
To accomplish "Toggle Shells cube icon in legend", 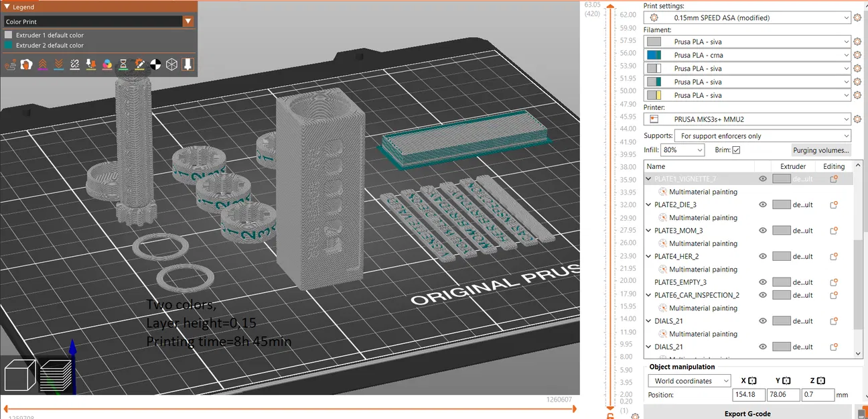I will 172,64.
